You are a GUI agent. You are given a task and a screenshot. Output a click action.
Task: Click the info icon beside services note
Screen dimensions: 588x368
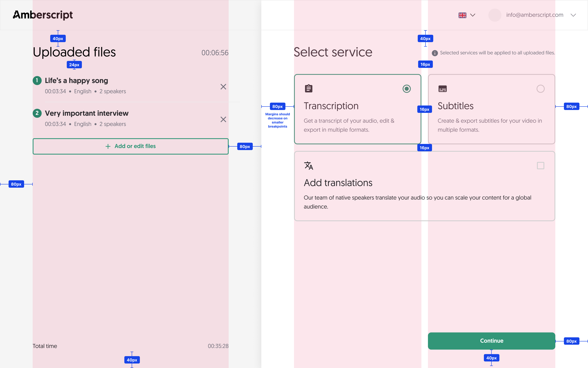[435, 53]
